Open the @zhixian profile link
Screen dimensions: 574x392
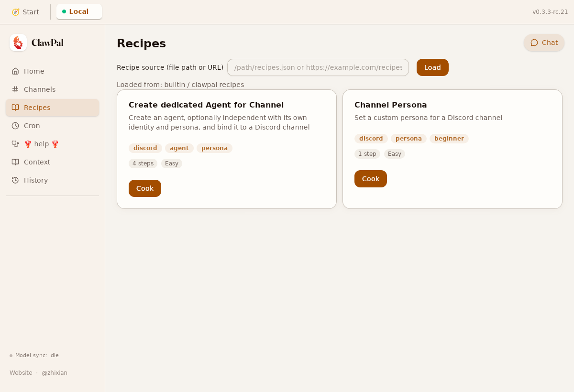(x=55, y=372)
